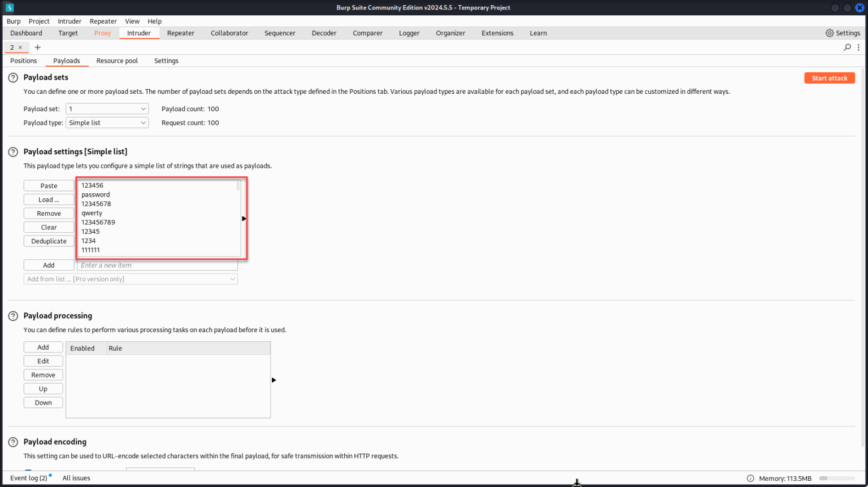
Task: Open the Payload set dropdown
Action: tap(107, 108)
